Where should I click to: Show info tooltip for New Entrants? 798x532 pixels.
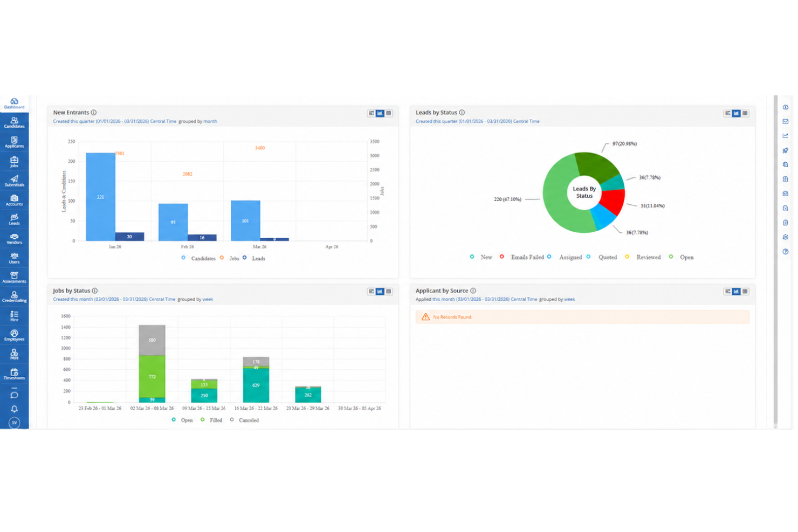94,113
